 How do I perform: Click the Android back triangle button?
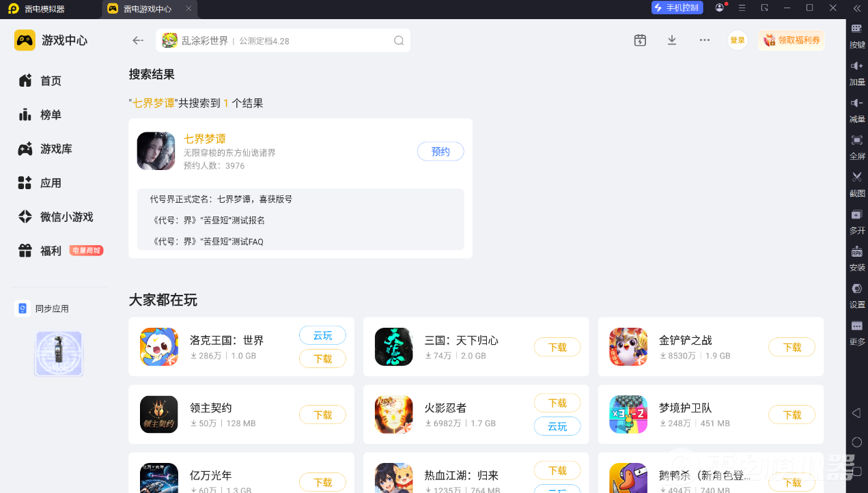[856, 413]
